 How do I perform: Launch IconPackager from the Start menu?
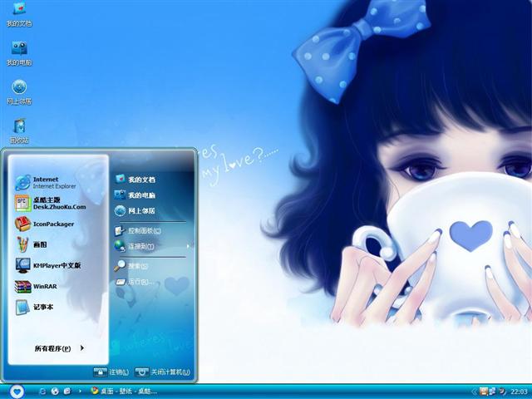coord(44,224)
